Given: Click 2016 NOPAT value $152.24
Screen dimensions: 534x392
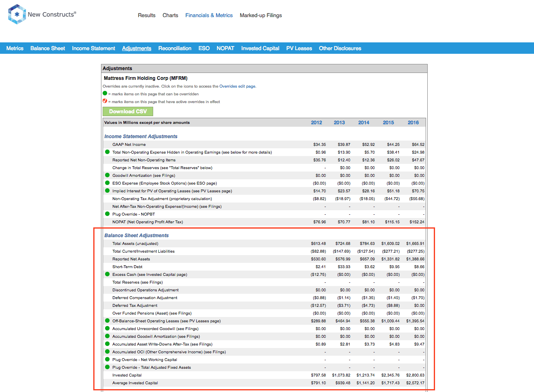Looking at the screenshot, I should (417, 222).
